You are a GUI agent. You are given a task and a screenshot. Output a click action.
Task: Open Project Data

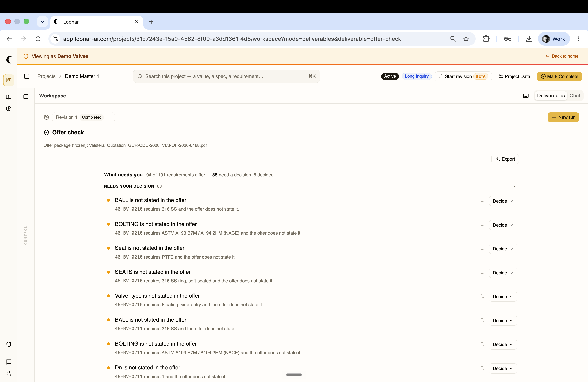(514, 76)
